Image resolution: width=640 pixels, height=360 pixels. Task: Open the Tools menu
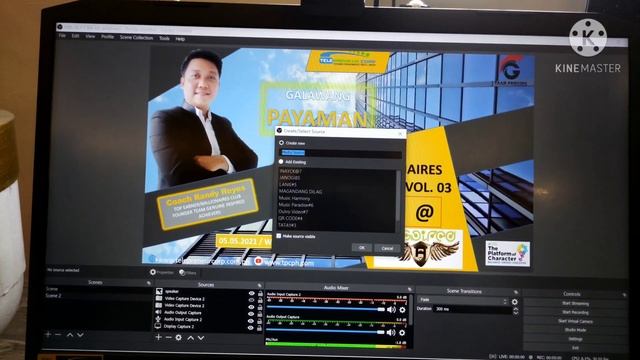[x=164, y=38]
